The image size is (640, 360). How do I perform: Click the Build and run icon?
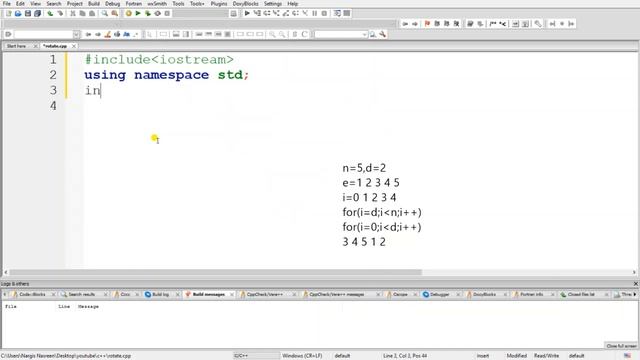click(148, 13)
